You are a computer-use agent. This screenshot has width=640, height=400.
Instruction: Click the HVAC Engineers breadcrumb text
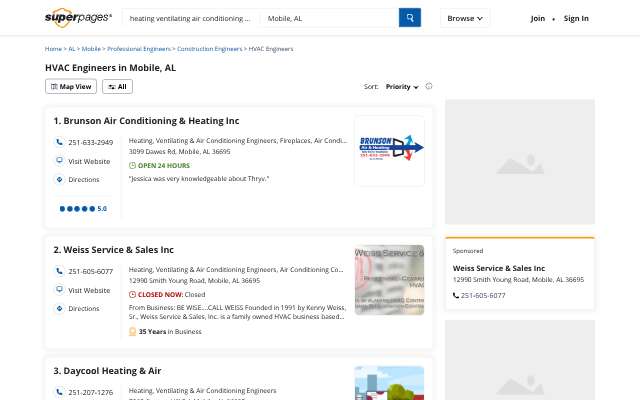click(x=271, y=49)
